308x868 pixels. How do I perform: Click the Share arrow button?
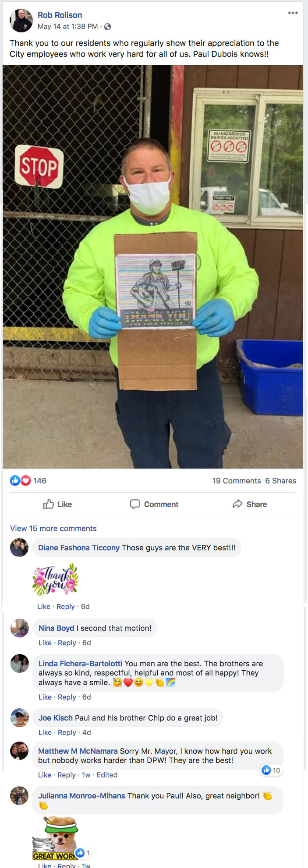click(x=250, y=504)
